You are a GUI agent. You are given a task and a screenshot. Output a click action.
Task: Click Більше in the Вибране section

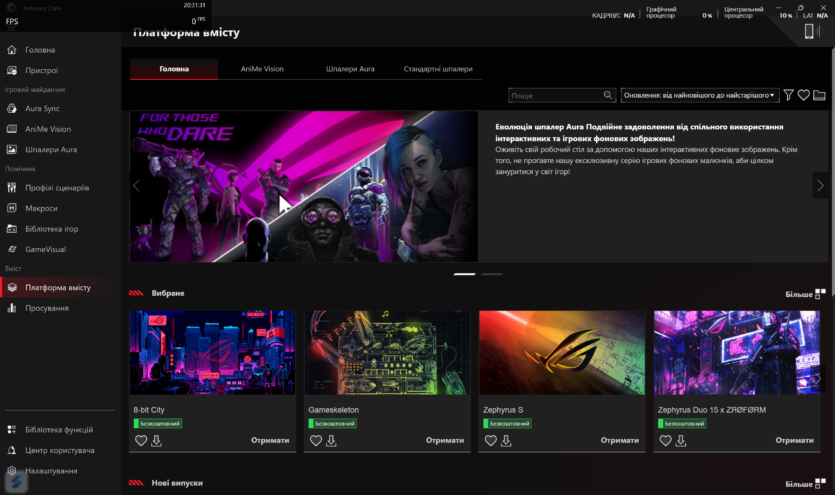pos(799,294)
